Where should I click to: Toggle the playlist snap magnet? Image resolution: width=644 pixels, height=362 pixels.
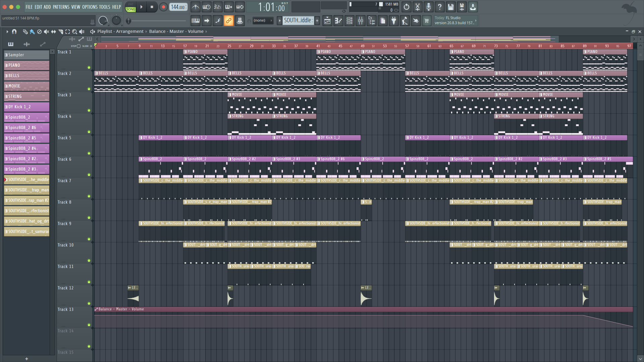point(14,32)
